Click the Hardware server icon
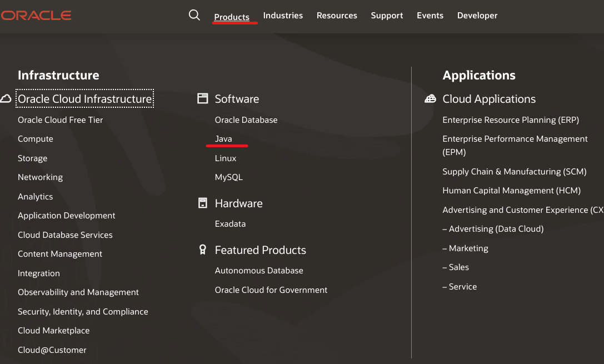This screenshot has height=364, width=604. point(203,203)
